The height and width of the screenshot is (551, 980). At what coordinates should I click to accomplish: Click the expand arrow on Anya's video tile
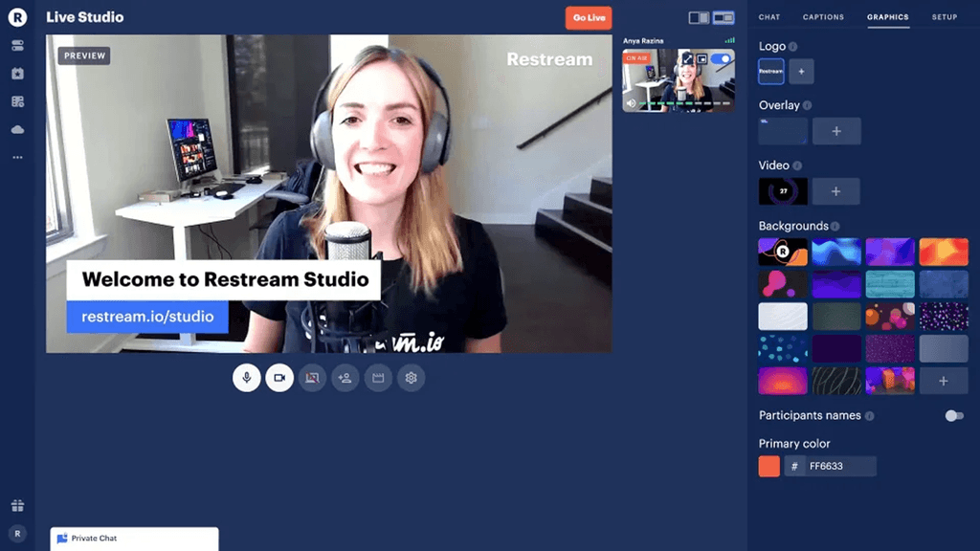pos(687,57)
